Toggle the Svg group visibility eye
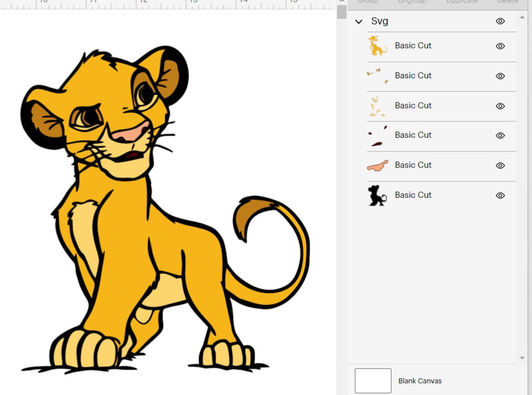 pyautogui.click(x=500, y=21)
